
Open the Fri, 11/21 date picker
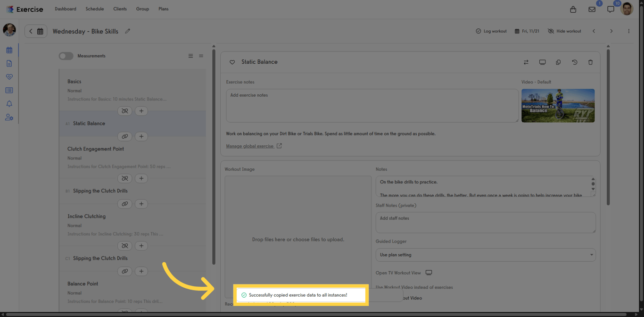(527, 31)
